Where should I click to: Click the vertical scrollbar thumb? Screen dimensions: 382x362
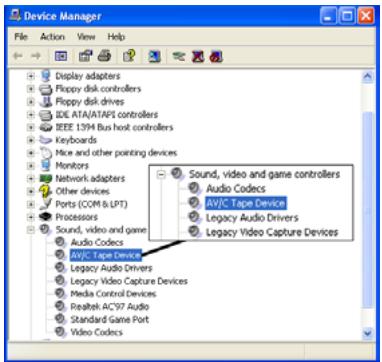367,210
